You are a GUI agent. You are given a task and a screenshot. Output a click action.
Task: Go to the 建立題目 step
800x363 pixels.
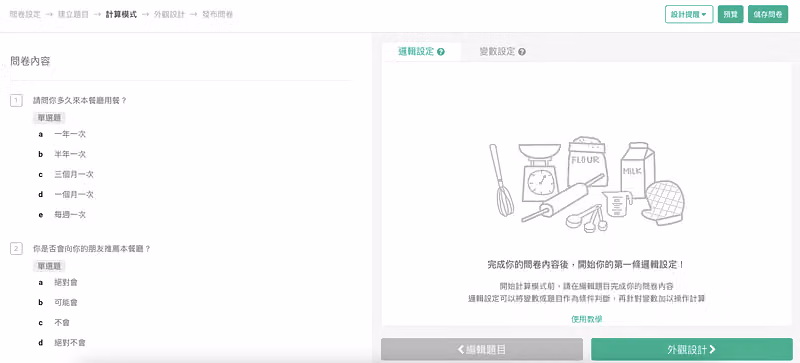(73, 14)
